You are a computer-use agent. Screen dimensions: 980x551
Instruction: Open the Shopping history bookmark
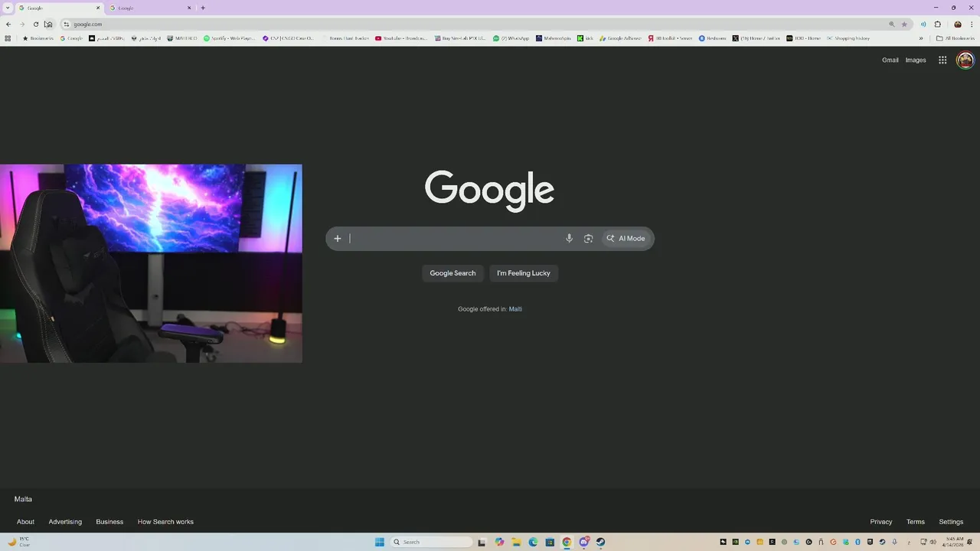848,38
